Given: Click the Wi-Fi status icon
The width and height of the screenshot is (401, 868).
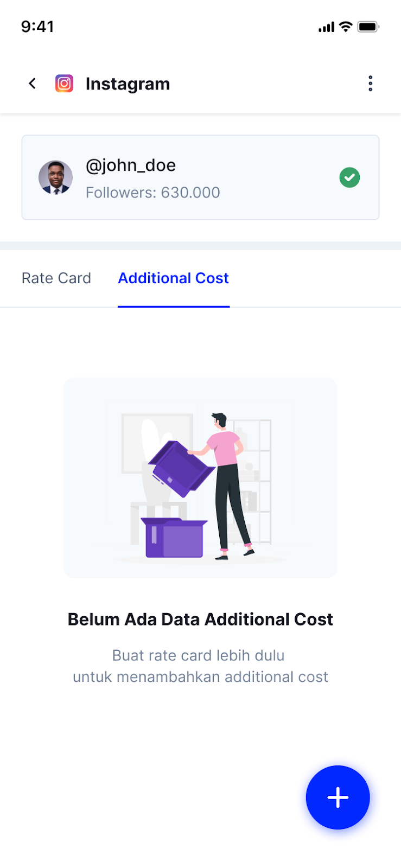Looking at the screenshot, I should pos(346,27).
